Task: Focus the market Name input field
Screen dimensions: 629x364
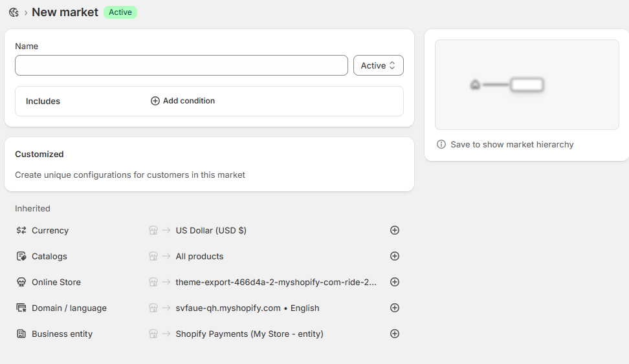Action: [181, 65]
